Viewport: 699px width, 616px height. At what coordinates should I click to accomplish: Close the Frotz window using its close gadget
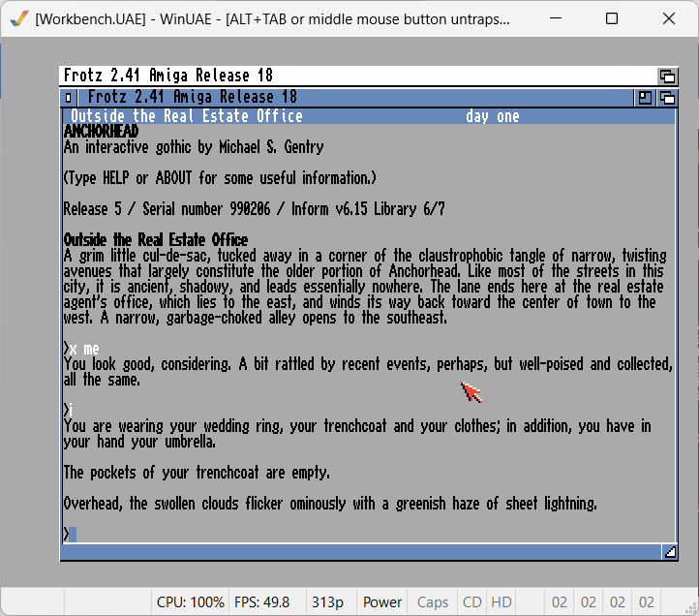pyautogui.click(x=68, y=97)
